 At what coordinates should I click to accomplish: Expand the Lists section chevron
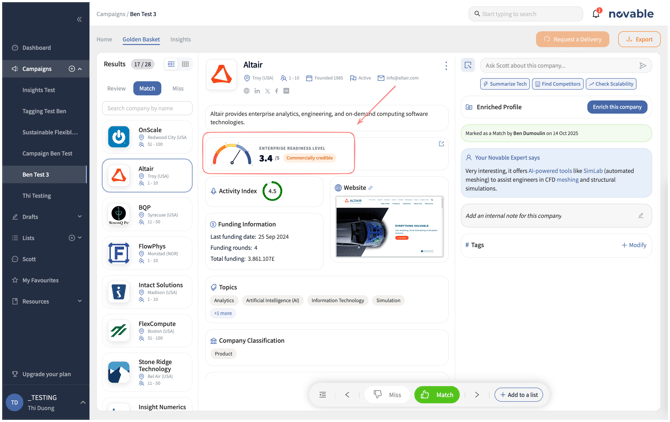pos(80,238)
